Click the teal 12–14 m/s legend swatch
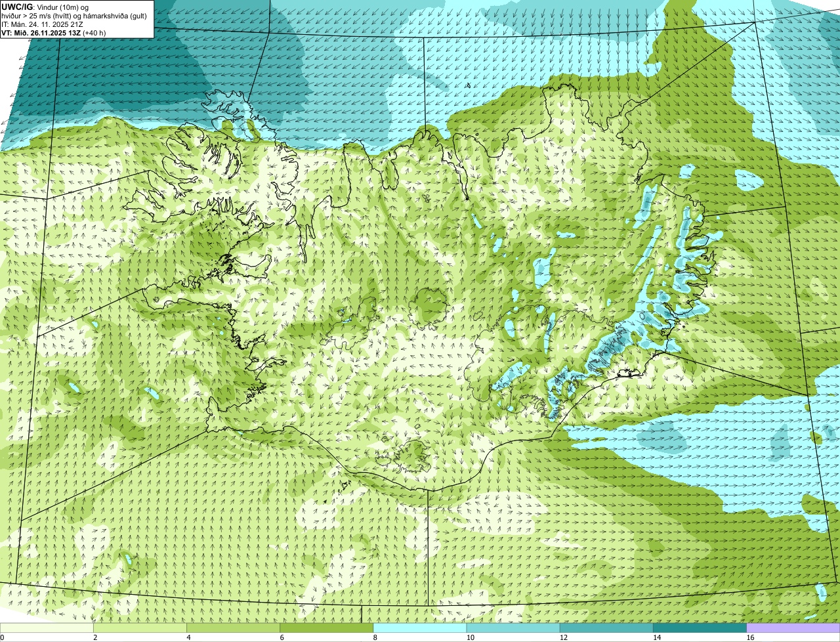The width and height of the screenshot is (840, 642). 606,628
